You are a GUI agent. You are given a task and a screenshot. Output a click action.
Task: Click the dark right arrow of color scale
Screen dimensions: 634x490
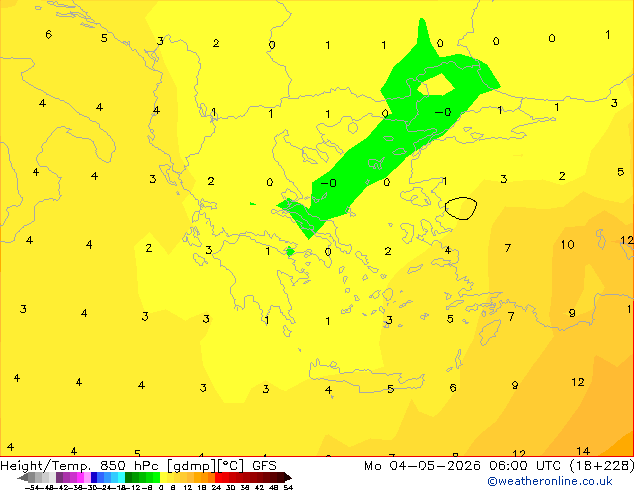click(x=288, y=477)
